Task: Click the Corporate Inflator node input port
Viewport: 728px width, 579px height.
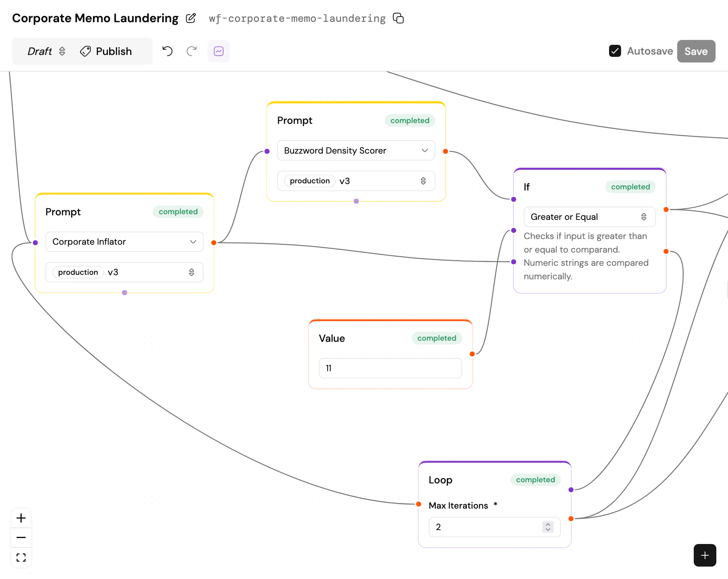Action: point(35,243)
